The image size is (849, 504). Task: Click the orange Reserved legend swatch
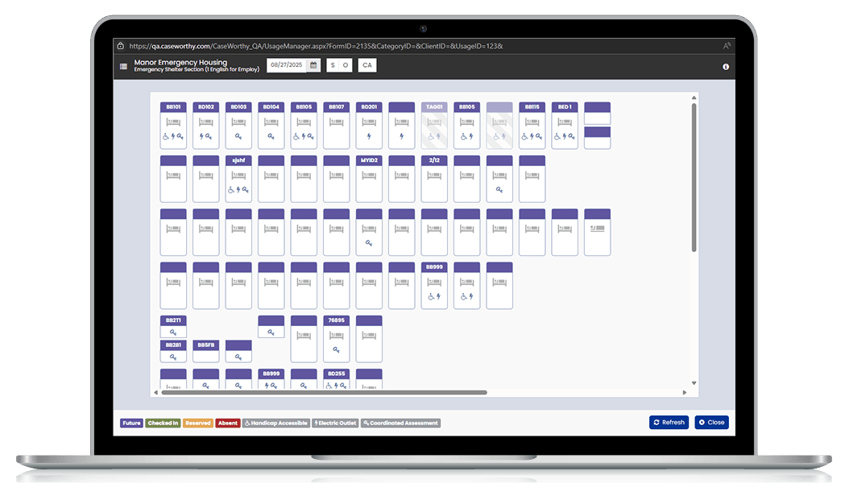197,423
